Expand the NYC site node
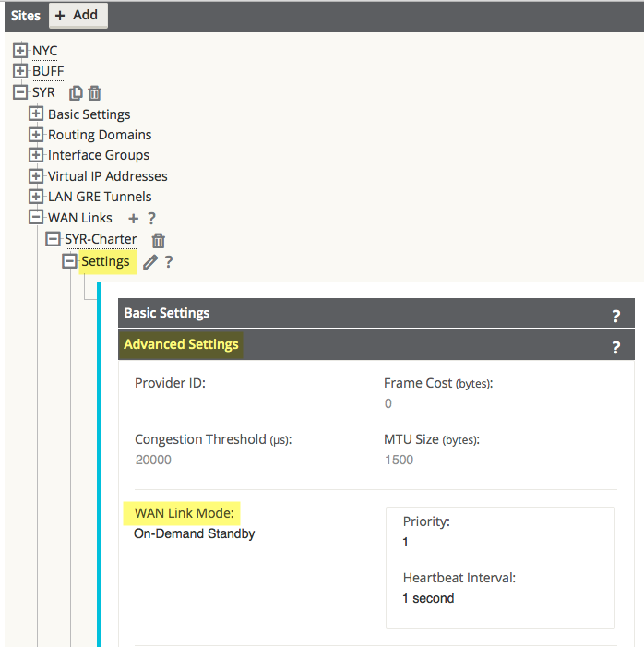The height and width of the screenshot is (647, 644). click(x=19, y=51)
